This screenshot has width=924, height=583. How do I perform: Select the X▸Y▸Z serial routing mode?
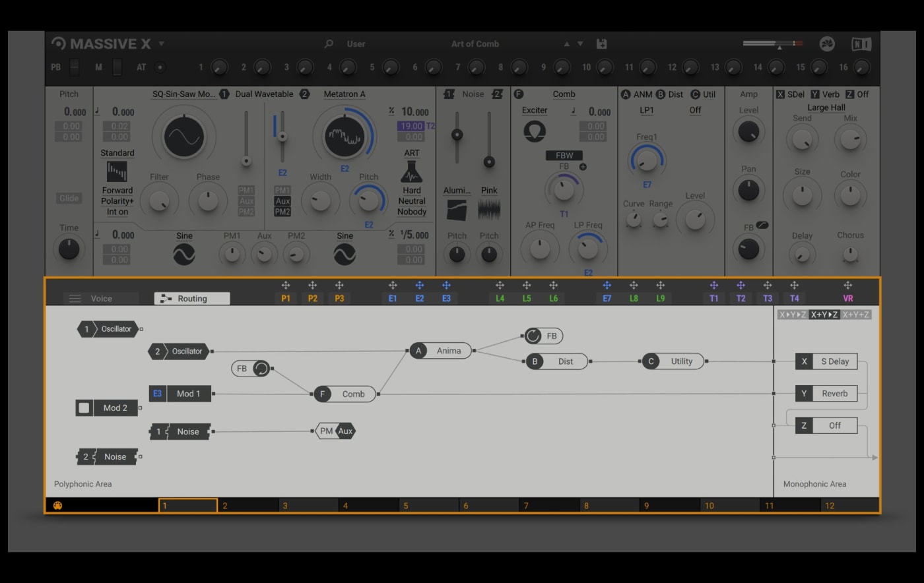coord(793,315)
